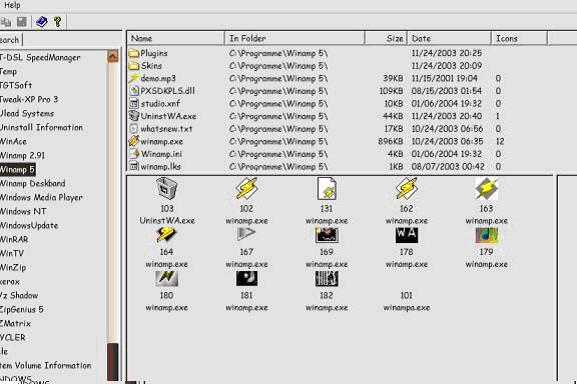Screen dimensions: 577x384
Task: Select the WinAce folder
Action: [13, 141]
